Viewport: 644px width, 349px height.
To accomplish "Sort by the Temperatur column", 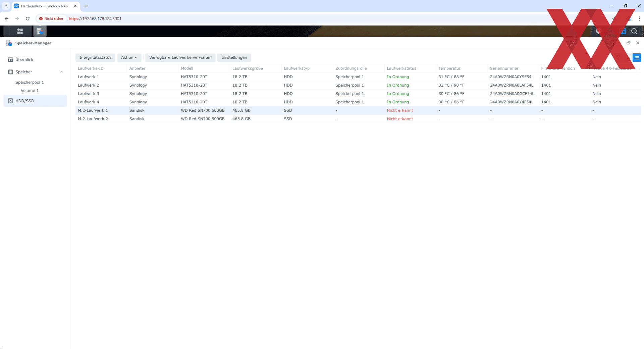I will click(x=462, y=68).
